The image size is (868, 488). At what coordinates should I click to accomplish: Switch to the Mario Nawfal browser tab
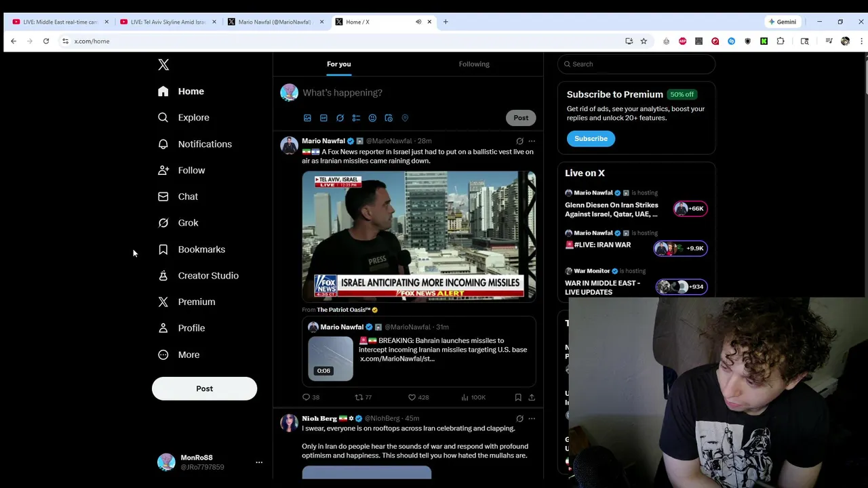tap(275, 22)
